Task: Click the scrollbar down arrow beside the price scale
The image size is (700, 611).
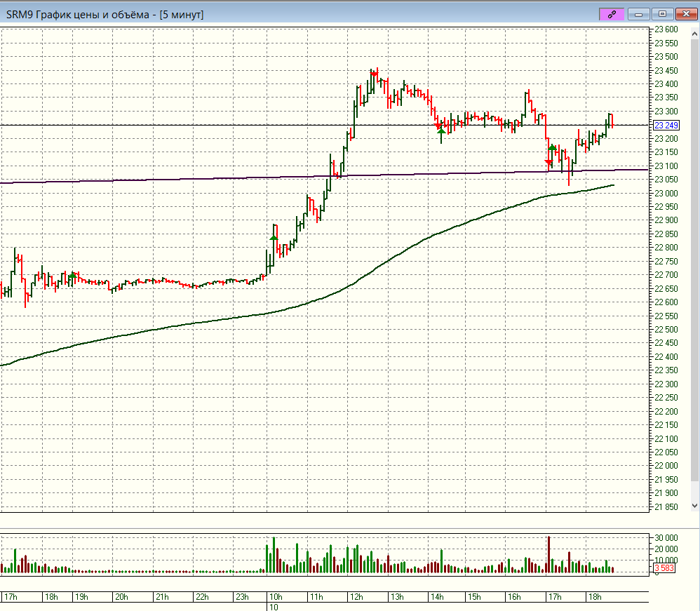Action: [x=694, y=505]
